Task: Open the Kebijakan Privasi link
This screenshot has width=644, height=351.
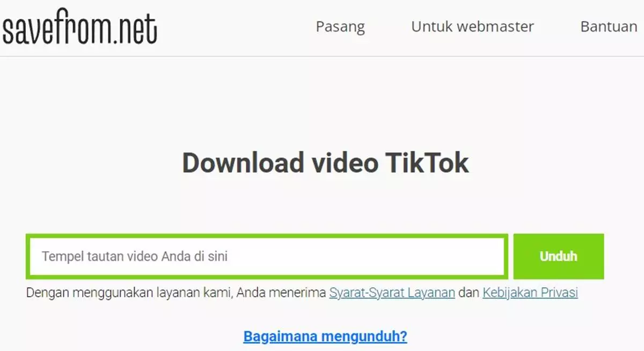Action: pyautogui.click(x=530, y=293)
